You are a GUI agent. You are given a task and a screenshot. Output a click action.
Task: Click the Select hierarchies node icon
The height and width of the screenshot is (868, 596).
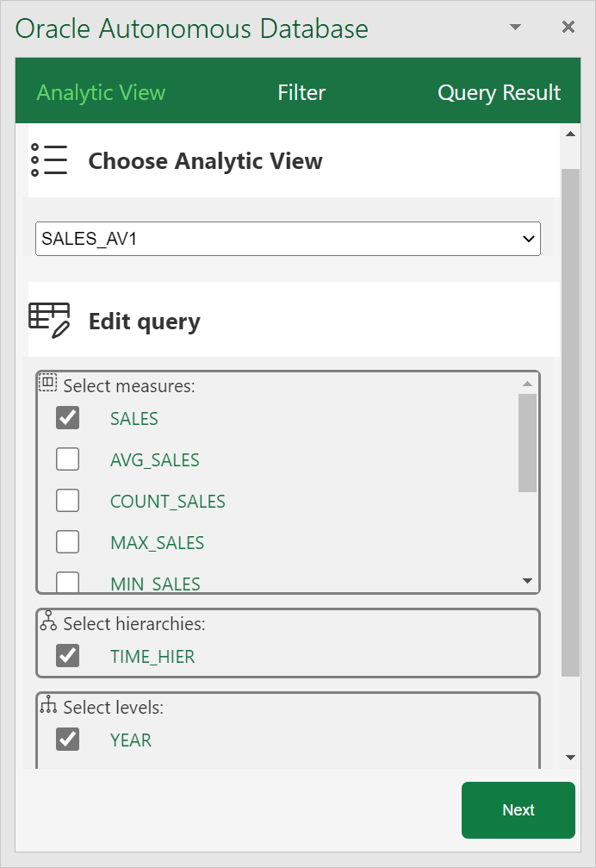point(47,621)
